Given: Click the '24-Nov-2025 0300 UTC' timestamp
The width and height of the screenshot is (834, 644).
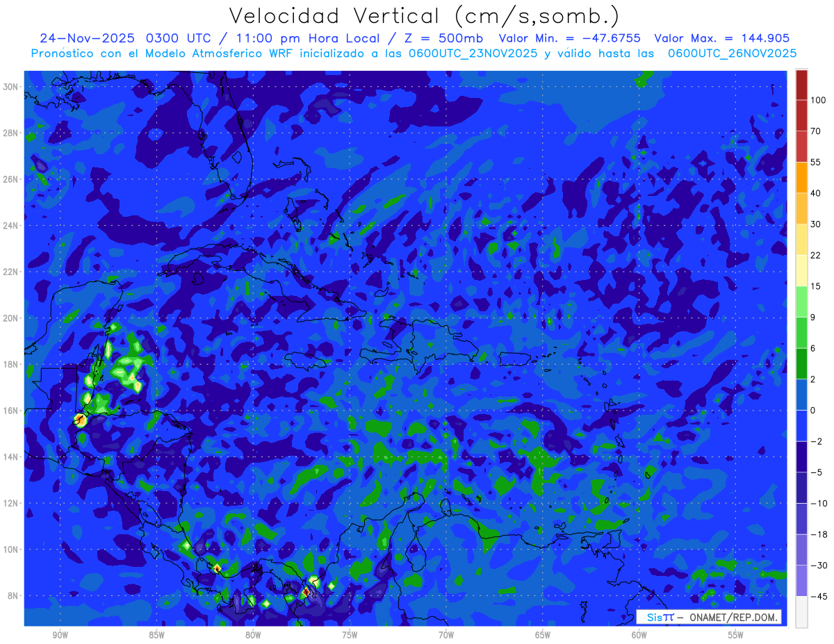Looking at the screenshot, I should pyautogui.click(x=126, y=38).
